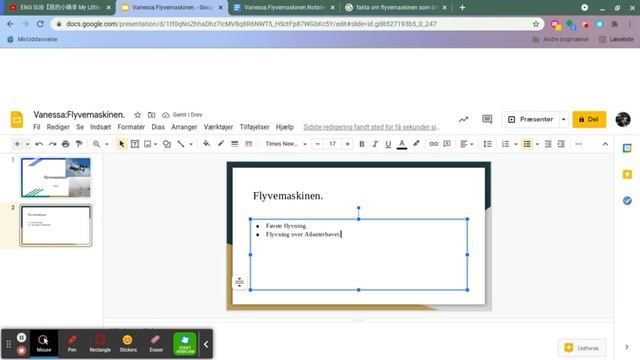
Task: Open the Google Keep side panel icon
Action: pyautogui.click(x=627, y=175)
